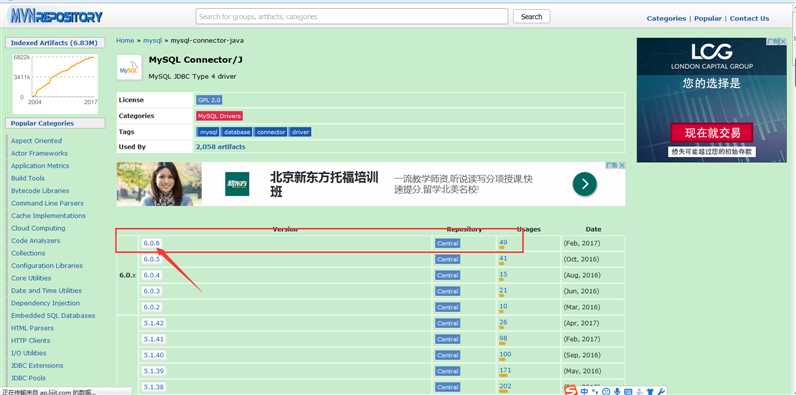The image size is (796, 395).
Task: Open the Command Line Parsers category
Action: (47, 204)
